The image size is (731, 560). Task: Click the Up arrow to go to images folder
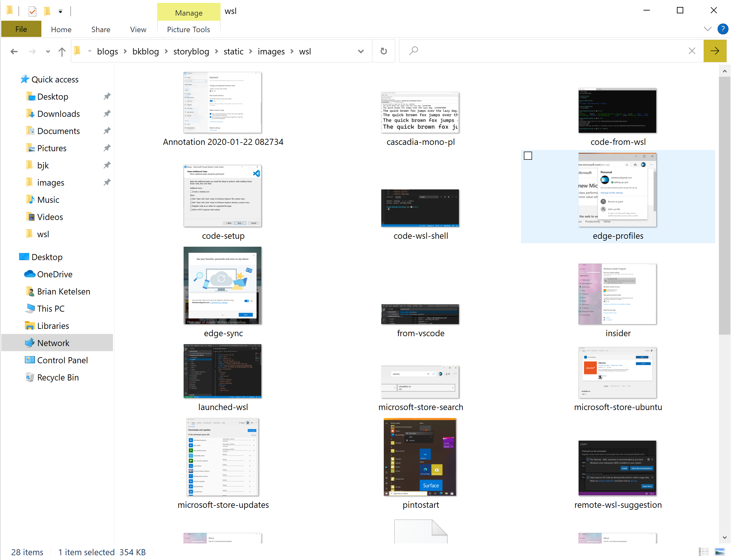coord(62,51)
